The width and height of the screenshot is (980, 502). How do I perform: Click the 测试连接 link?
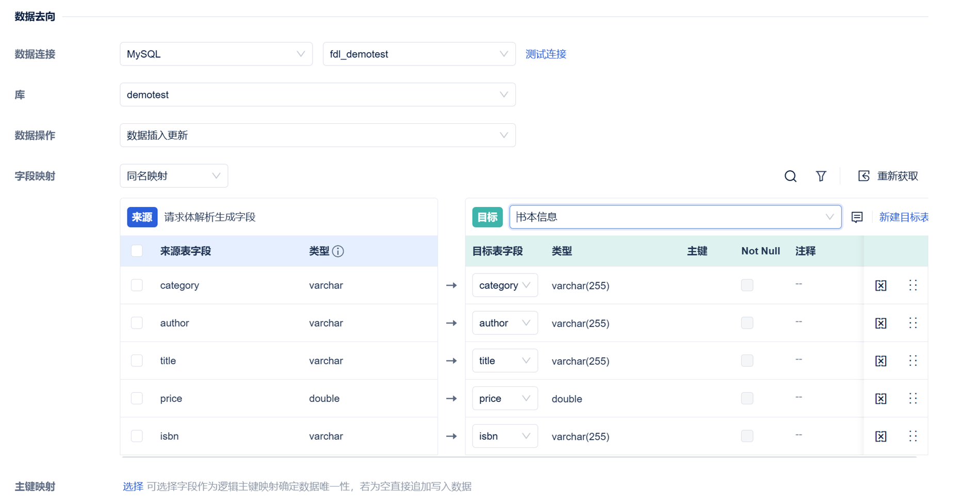tap(546, 54)
